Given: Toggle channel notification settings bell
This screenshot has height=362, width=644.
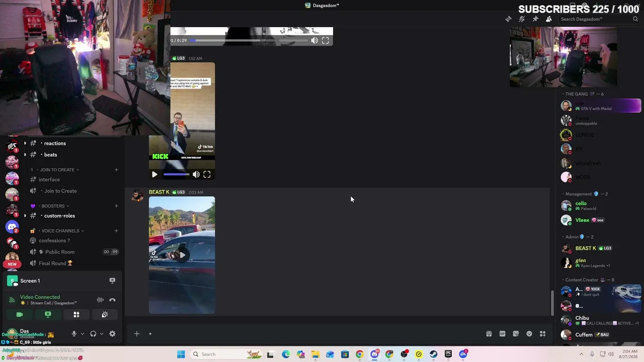Looking at the screenshot, I should pyautogui.click(x=522, y=19).
